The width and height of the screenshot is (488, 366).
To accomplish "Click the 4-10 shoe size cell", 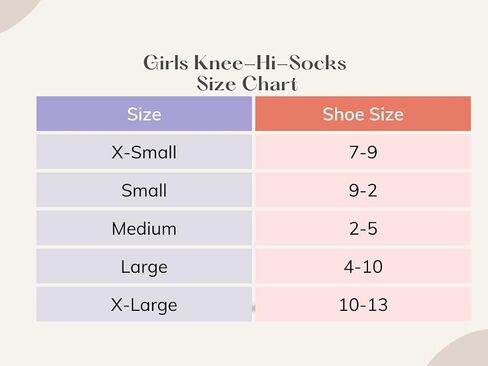I will pyautogui.click(x=363, y=266).
